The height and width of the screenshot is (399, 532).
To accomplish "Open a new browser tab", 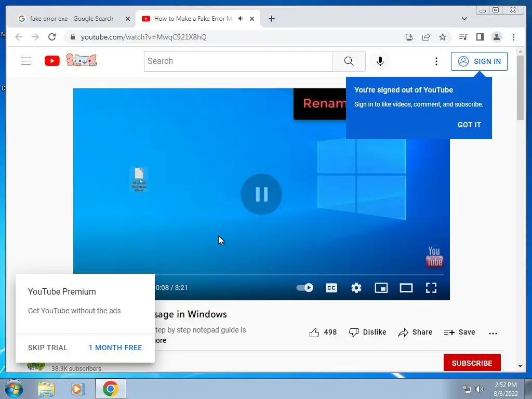I will pos(271,19).
